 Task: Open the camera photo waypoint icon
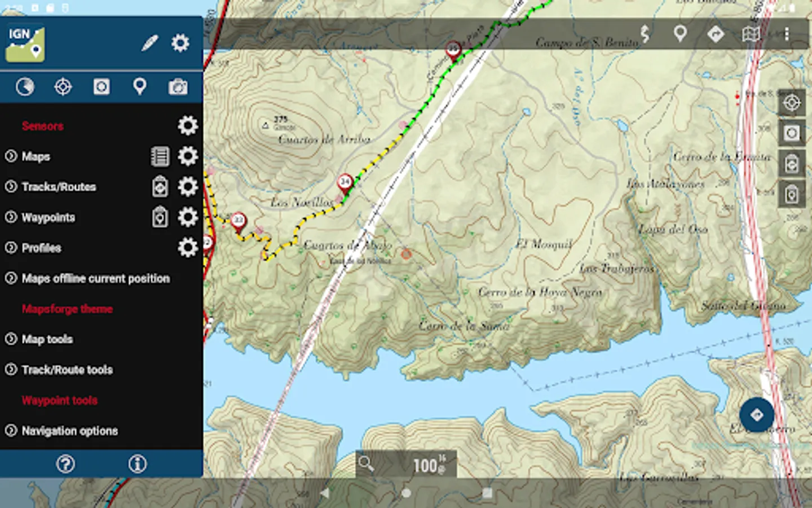[x=178, y=87]
